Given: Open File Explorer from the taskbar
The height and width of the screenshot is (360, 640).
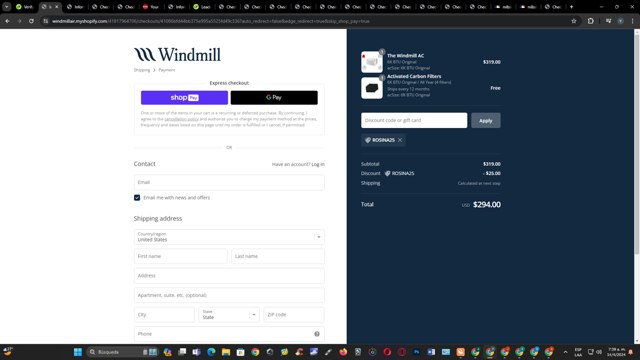Looking at the screenshot, I should click(226, 352).
